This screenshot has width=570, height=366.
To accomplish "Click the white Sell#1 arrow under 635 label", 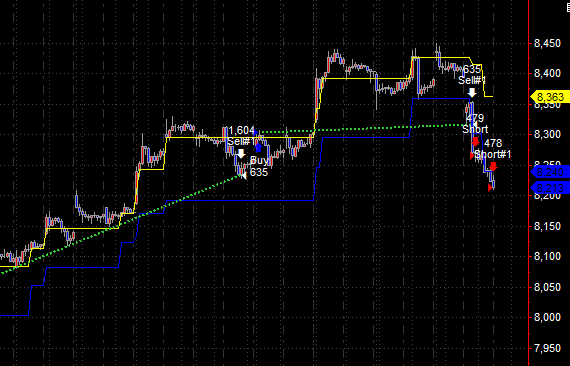I will (472, 92).
